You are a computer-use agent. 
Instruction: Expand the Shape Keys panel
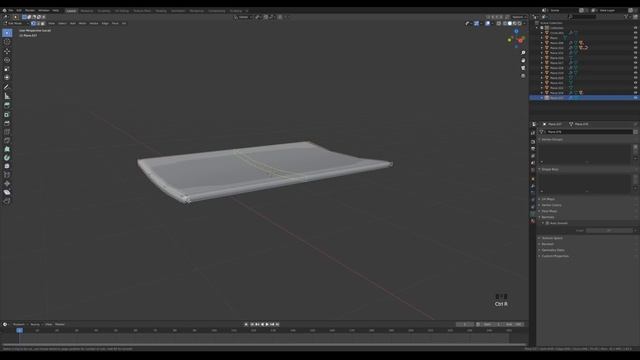coord(550,169)
